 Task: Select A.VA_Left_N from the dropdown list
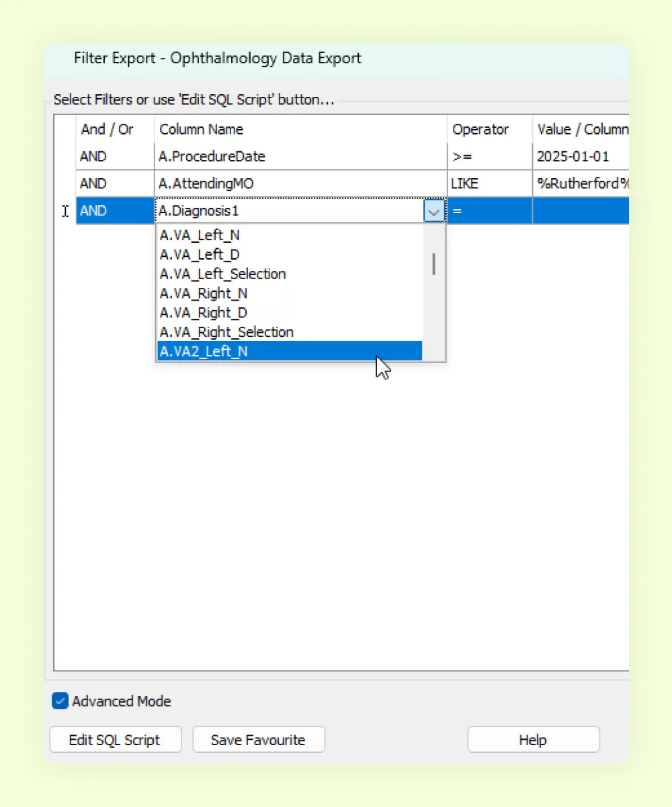[290, 235]
